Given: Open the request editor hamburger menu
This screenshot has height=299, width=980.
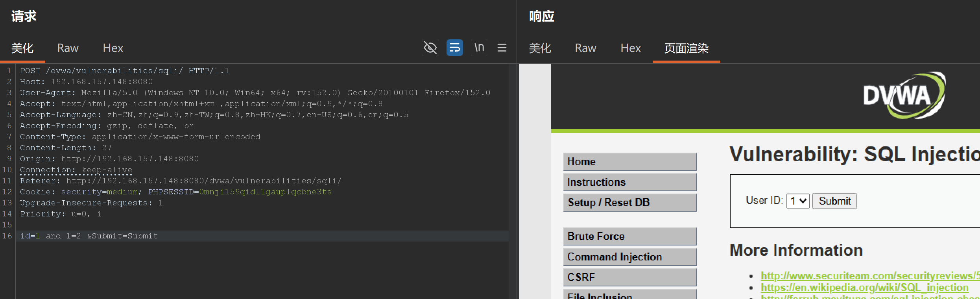Looking at the screenshot, I should (x=502, y=48).
